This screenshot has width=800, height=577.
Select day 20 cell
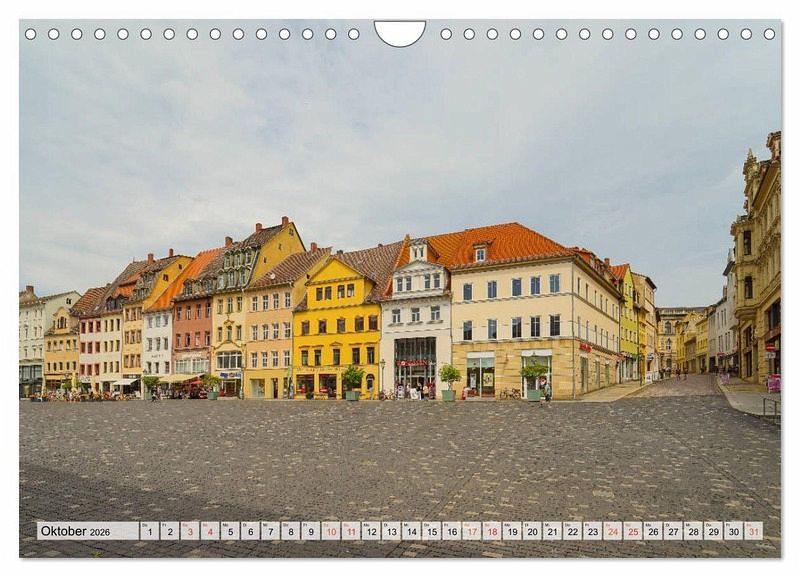pos(533,531)
